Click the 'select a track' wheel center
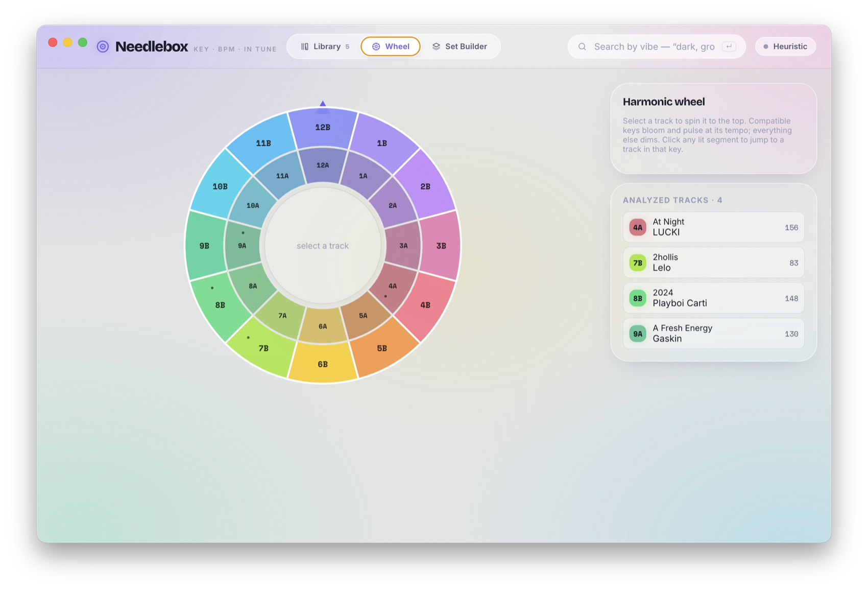 pos(323,246)
